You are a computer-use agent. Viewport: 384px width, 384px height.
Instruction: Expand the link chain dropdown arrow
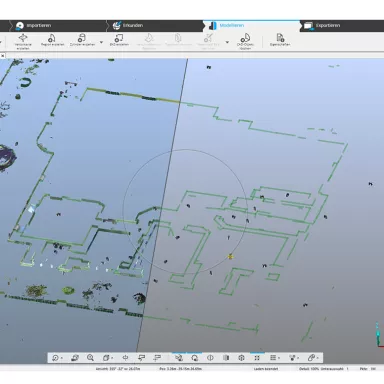pyautogui.click(x=318, y=358)
